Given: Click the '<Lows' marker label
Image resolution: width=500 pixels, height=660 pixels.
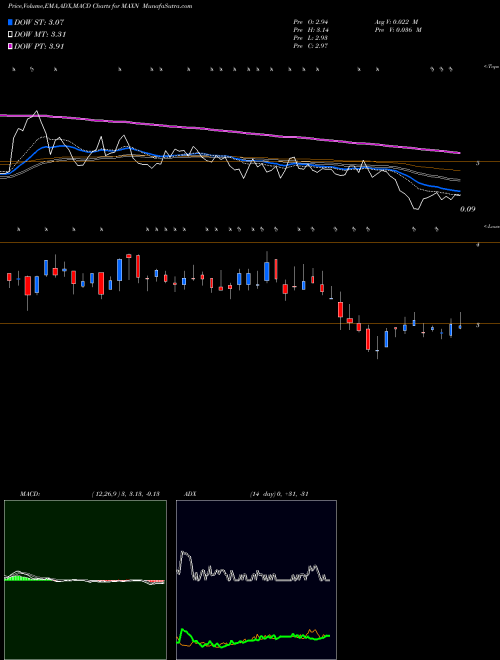Looking at the screenshot, I should click(491, 226).
